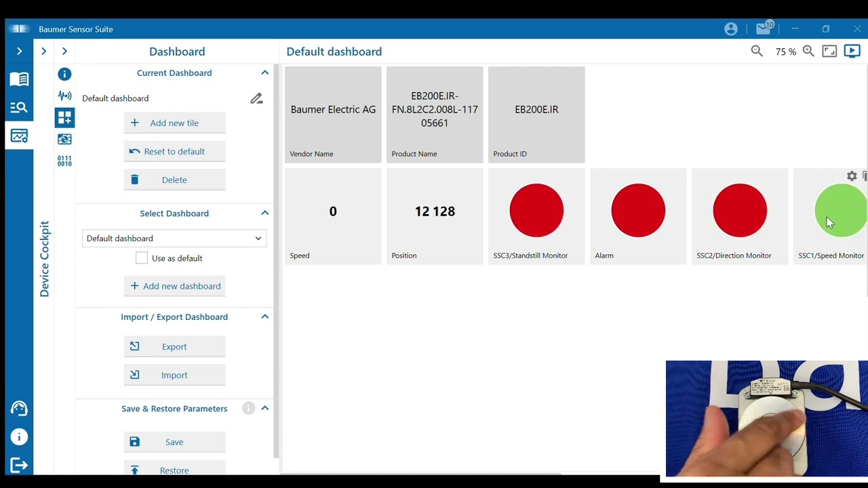The width and height of the screenshot is (868, 488).
Task: Select the Position value tile
Action: (435, 216)
